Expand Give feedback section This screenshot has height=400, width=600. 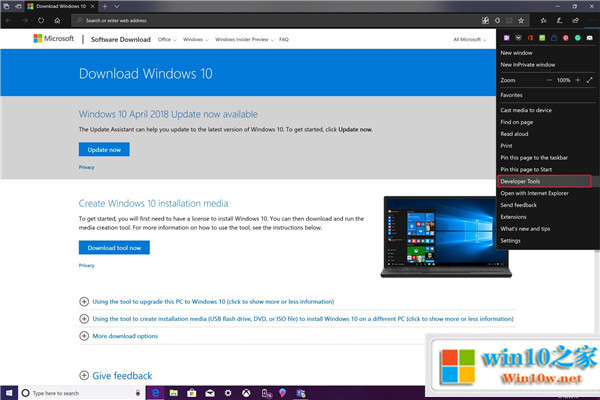click(116, 376)
